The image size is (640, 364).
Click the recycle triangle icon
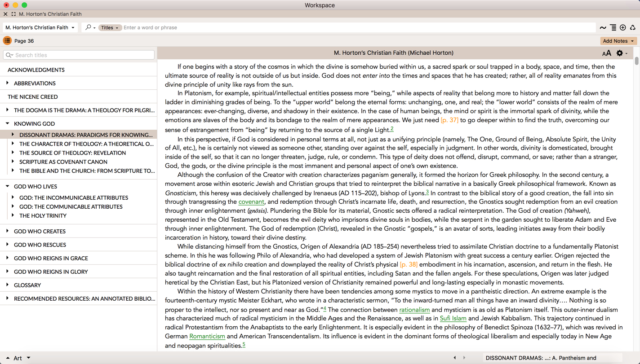(633, 28)
